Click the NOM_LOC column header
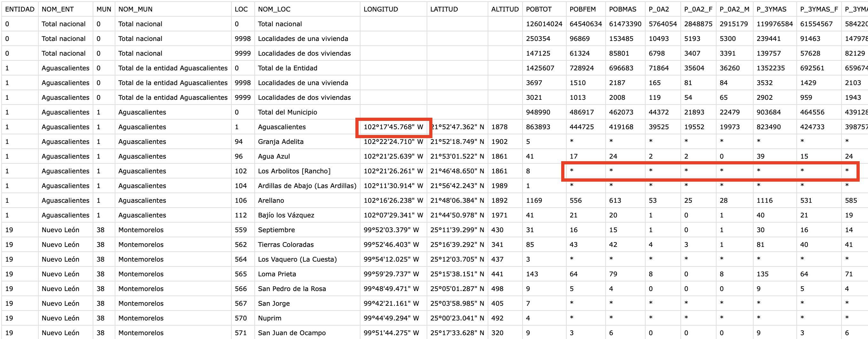This screenshot has width=868, height=339. coord(274,9)
